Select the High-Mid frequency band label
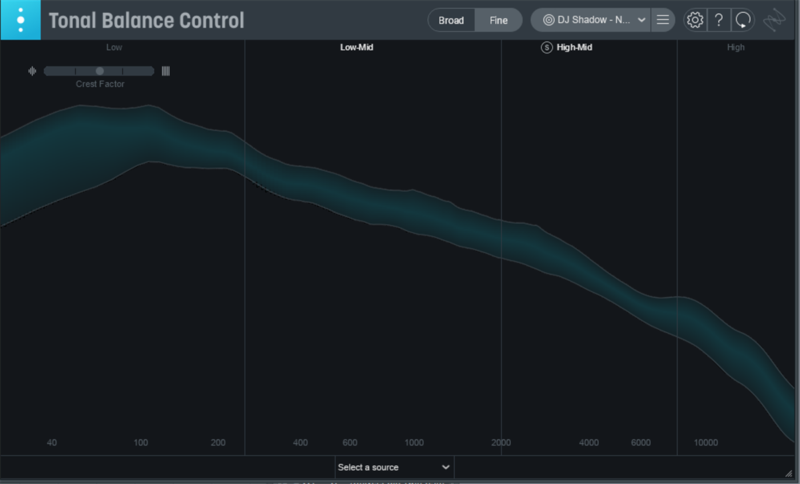800x484 pixels. click(575, 47)
